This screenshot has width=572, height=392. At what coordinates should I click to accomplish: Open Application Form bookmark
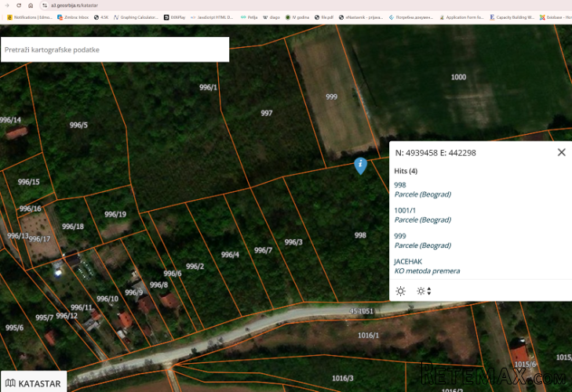461,17
